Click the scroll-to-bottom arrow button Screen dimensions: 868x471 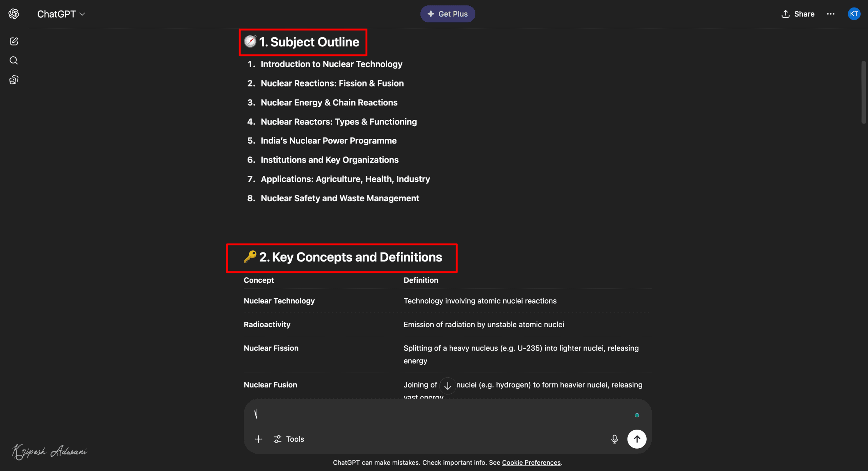[x=448, y=386]
